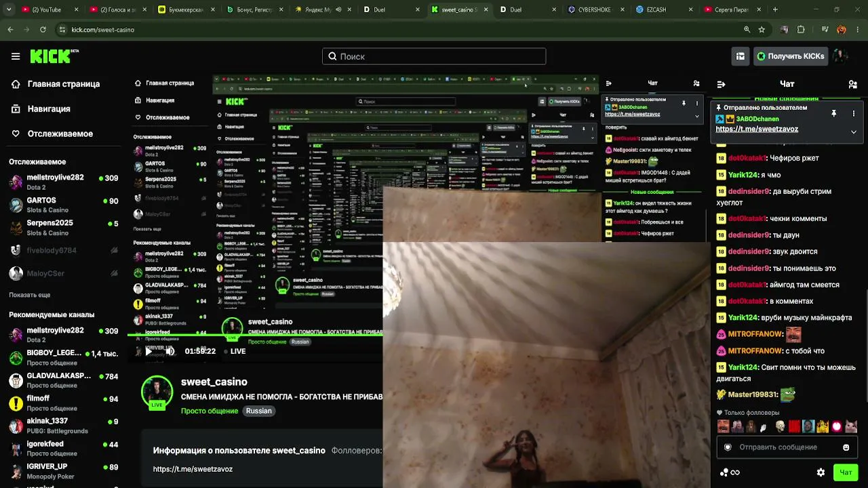Open the Kick hamburger sidebar menu
This screenshot has width=868, height=488.
pos(16,56)
